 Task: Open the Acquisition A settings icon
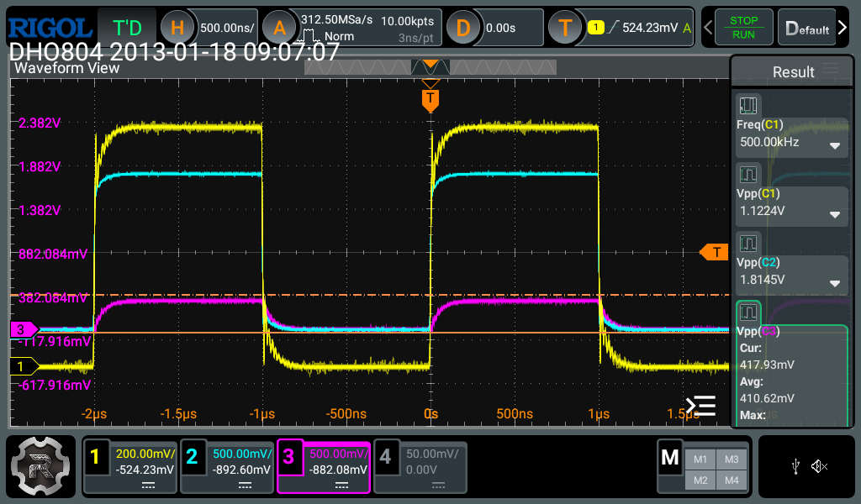(280, 28)
